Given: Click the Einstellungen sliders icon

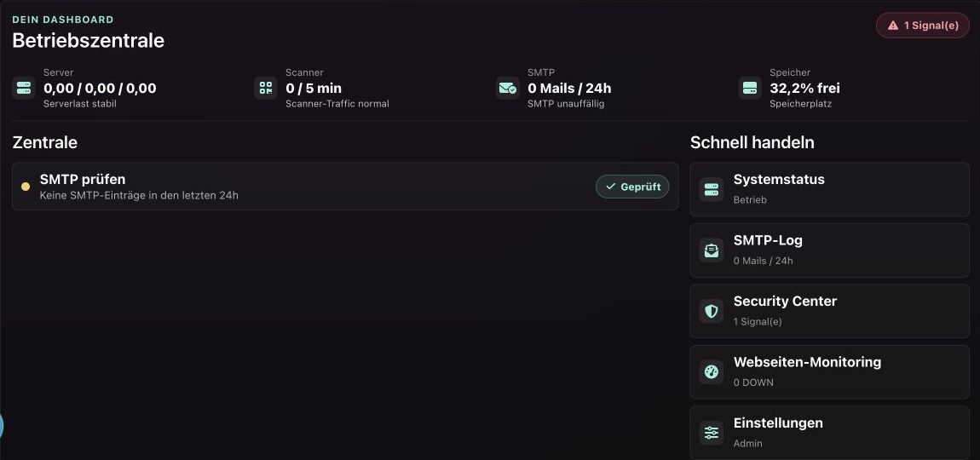Looking at the screenshot, I should point(712,433).
